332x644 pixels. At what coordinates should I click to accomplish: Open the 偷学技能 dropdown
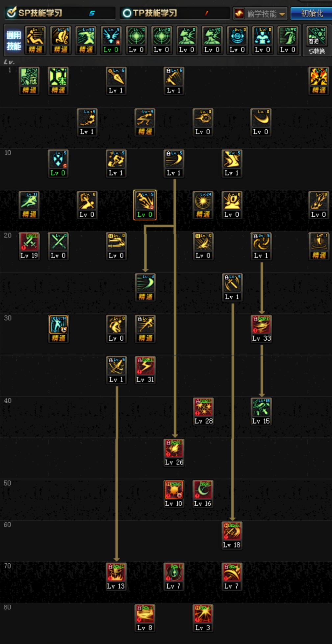click(260, 13)
